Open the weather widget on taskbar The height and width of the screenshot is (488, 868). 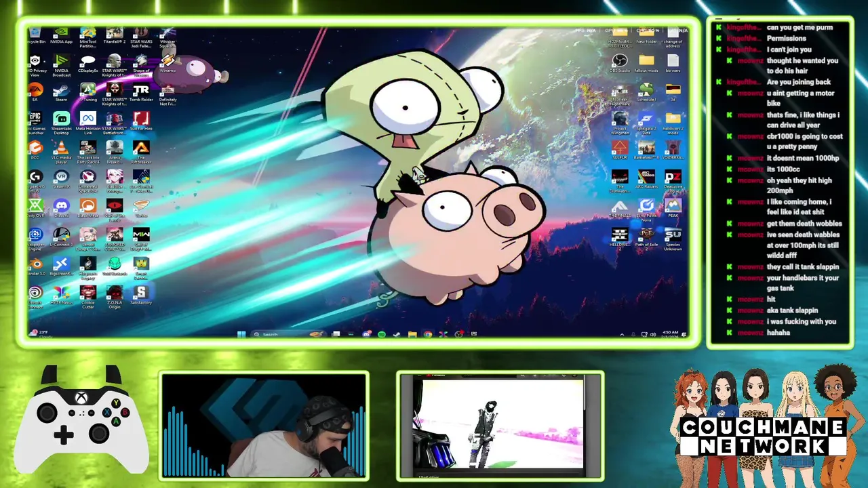39,333
